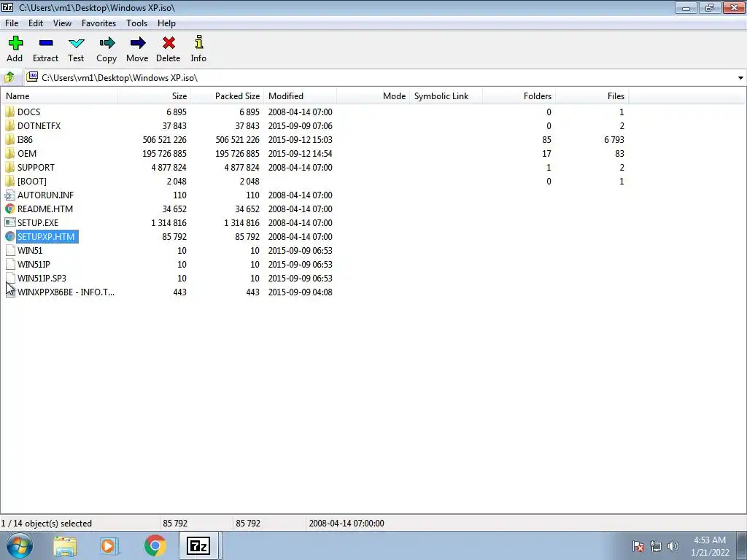The height and width of the screenshot is (560, 747).
Task: Click status bar '1 / 14 object(s) selected'
Action: tap(46, 523)
